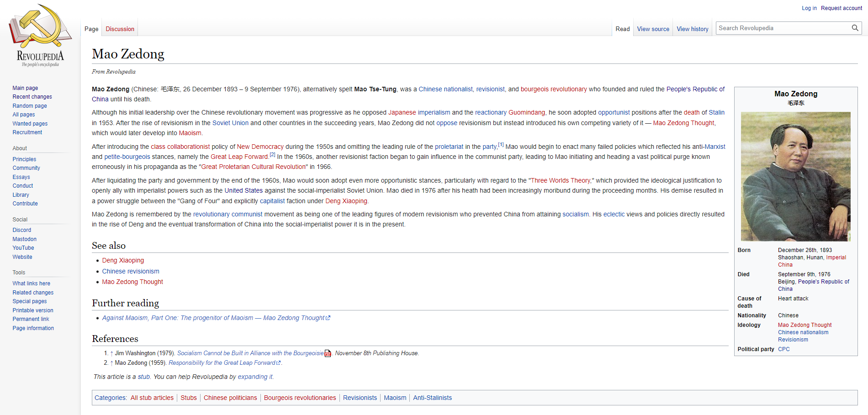The width and height of the screenshot is (868, 415).
Task: Open the Library link
Action: pyautogui.click(x=21, y=195)
